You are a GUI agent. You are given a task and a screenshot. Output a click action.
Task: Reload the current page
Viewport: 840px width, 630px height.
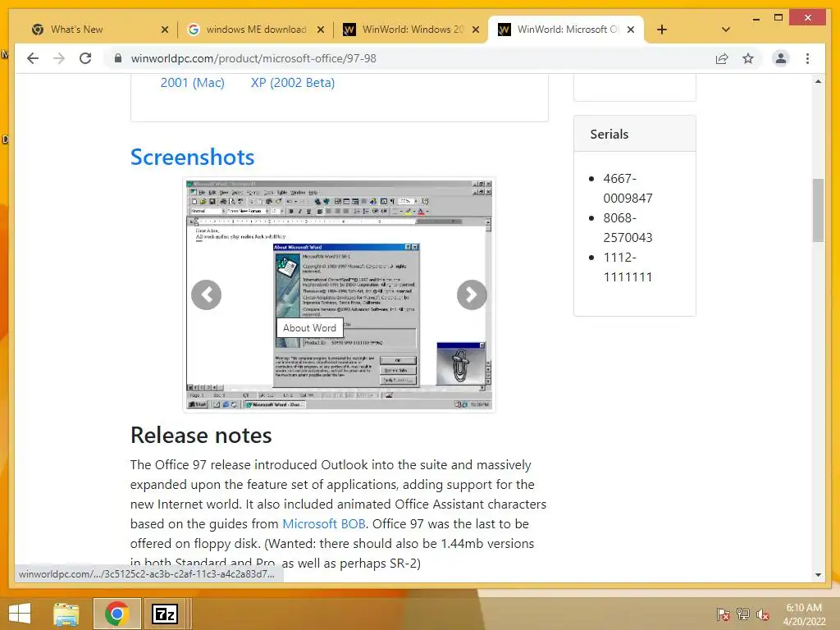click(85, 58)
